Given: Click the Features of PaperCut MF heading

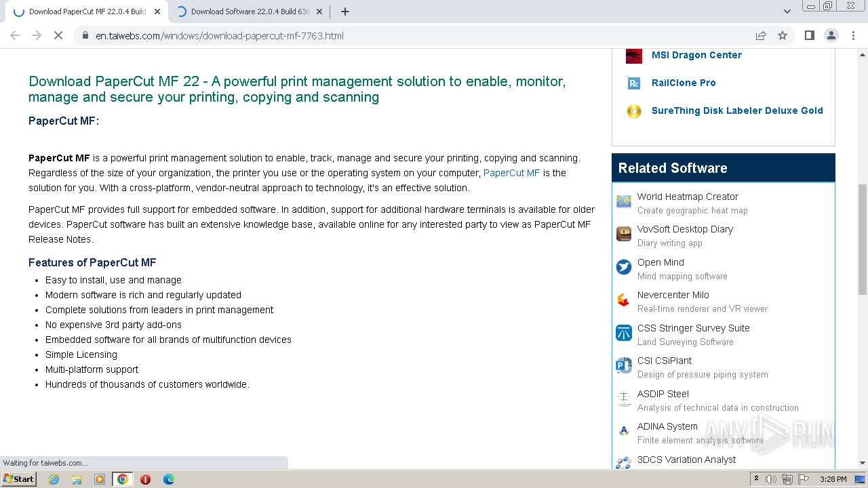Looking at the screenshot, I should 92,262.
